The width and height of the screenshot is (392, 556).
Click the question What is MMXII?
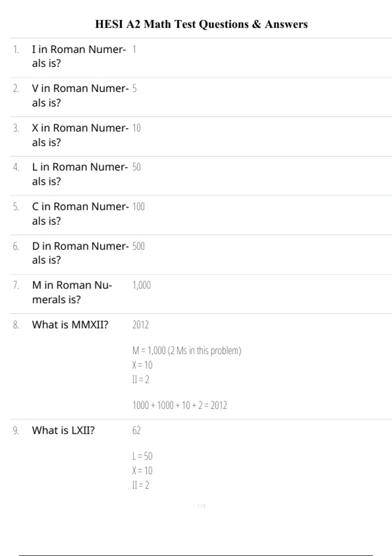pos(70,325)
